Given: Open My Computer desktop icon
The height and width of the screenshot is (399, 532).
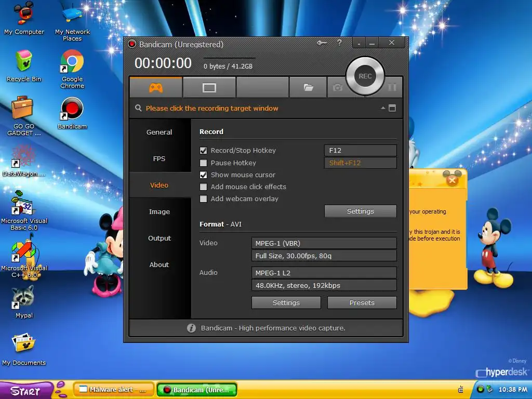Looking at the screenshot, I should click(x=24, y=19).
